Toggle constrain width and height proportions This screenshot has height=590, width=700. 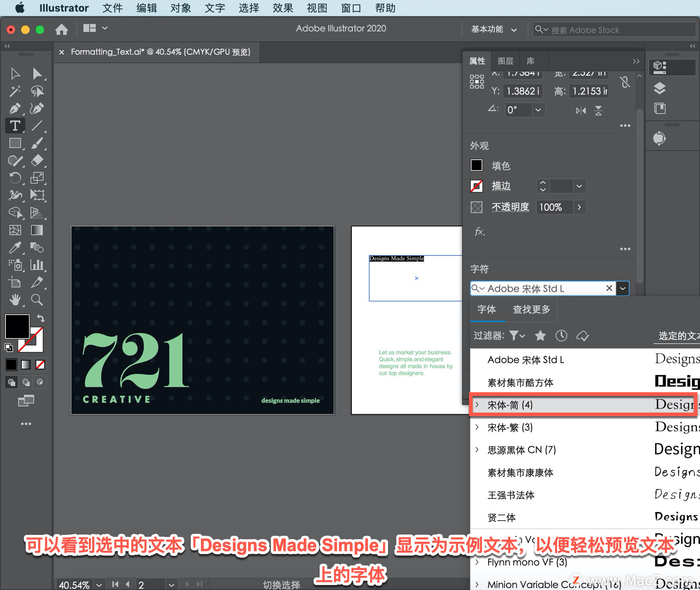click(625, 82)
